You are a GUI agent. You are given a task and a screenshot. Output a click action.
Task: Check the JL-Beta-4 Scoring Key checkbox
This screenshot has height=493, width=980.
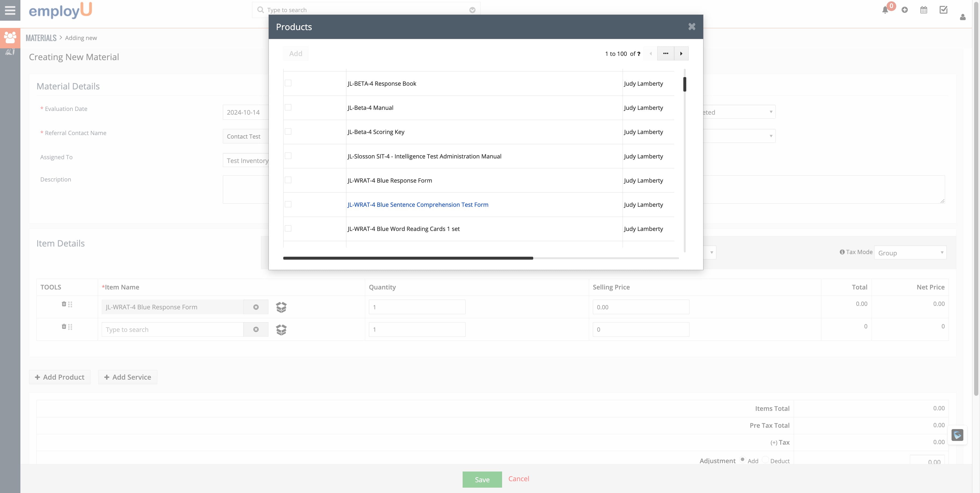288,132
